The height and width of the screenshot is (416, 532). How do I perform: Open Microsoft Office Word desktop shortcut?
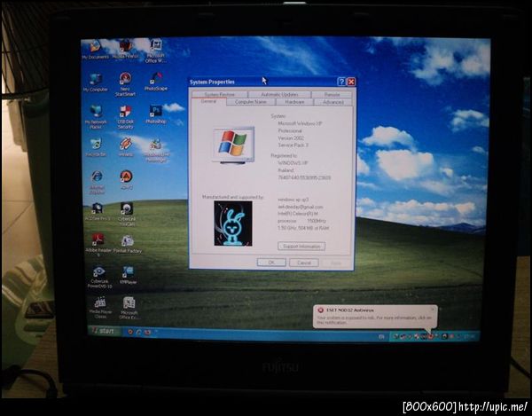pyautogui.click(x=156, y=51)
